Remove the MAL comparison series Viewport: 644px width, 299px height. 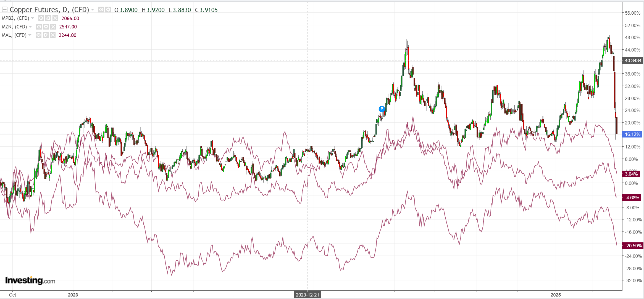click(x=52, y=35)
